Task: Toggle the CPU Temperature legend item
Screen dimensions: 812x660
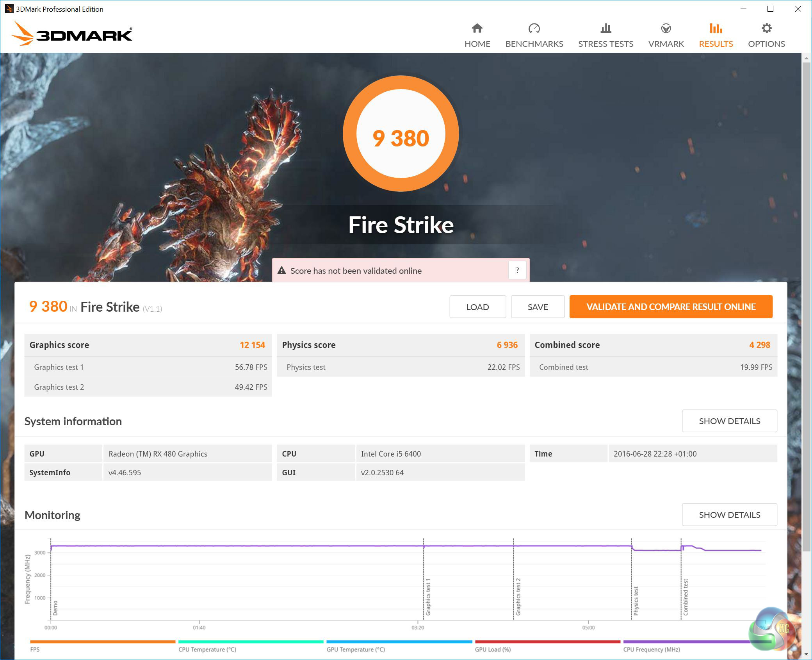Action: click(x=207, y=649)
